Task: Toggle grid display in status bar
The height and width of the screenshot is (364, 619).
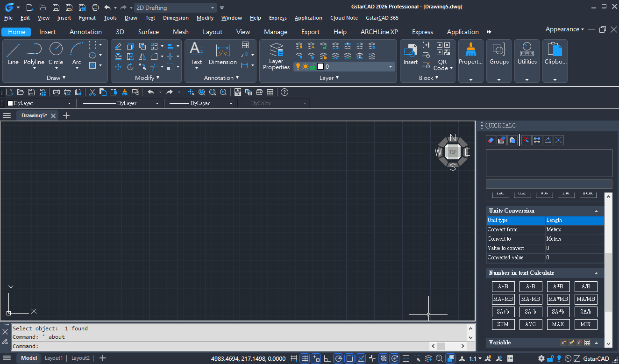Action: (305, 358)
